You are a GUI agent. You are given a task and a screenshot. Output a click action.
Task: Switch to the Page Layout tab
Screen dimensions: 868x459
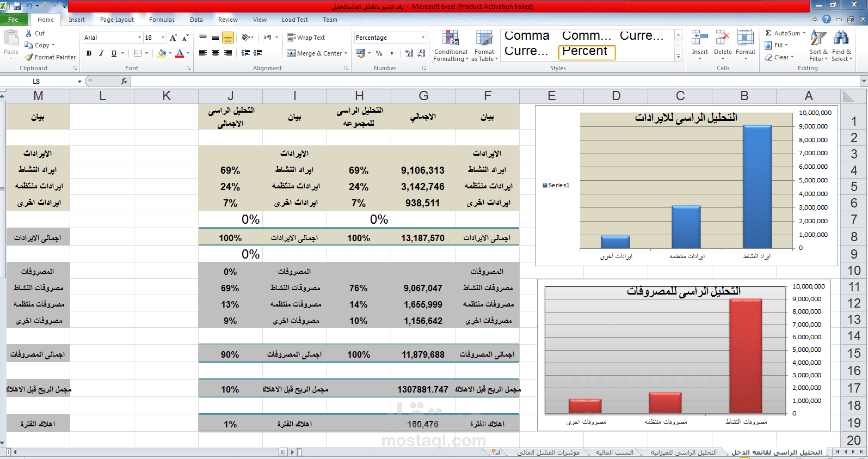[x=117, y=20]
